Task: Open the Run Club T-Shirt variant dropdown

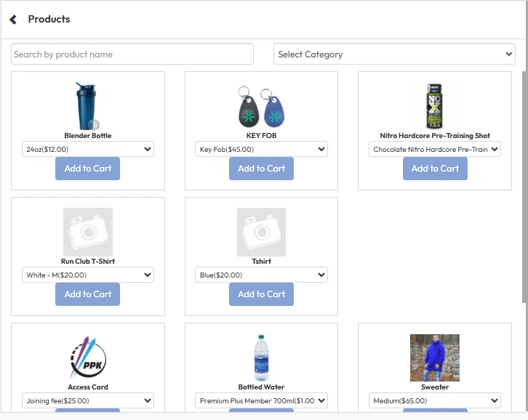Action: coord(88,275)
